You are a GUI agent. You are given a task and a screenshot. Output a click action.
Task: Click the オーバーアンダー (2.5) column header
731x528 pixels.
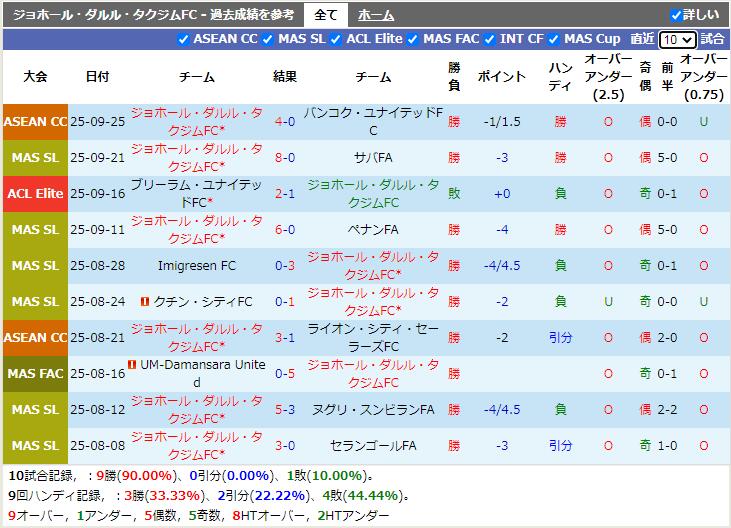click(608, 76)
